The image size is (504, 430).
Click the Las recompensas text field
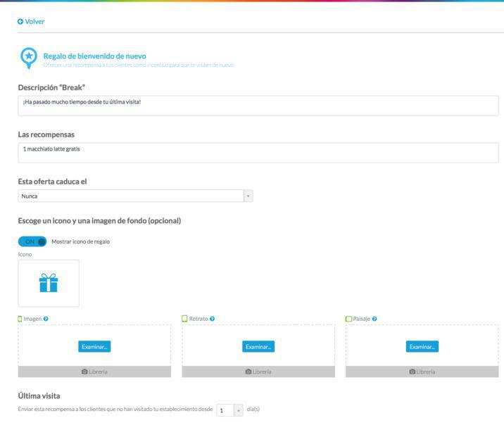258,153
